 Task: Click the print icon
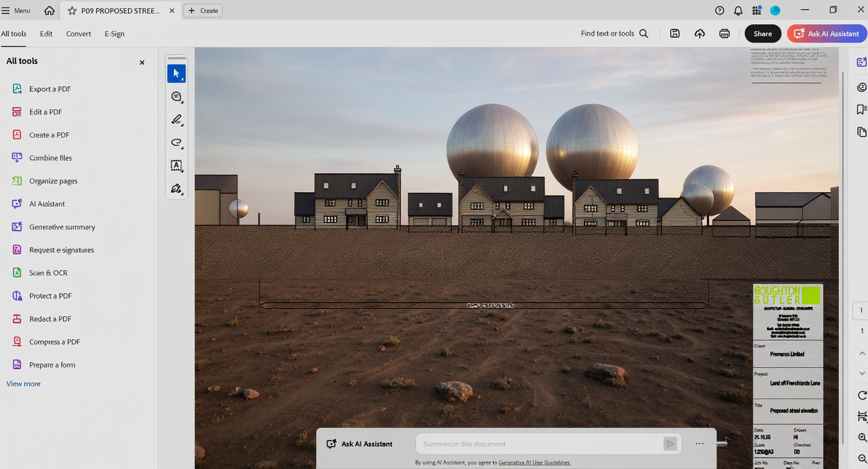(724, 34)
